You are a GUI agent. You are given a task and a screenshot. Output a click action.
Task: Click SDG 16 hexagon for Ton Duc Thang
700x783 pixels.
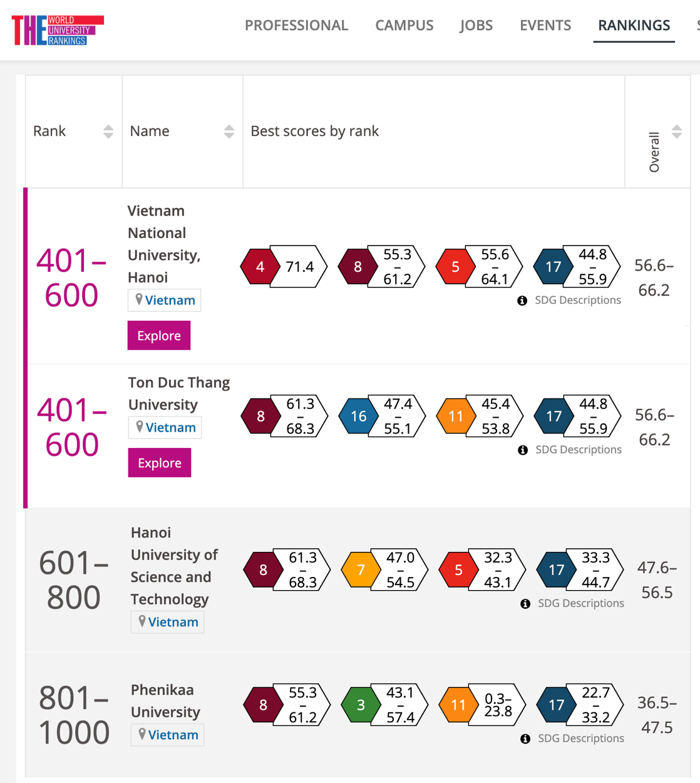coord(358,416)
